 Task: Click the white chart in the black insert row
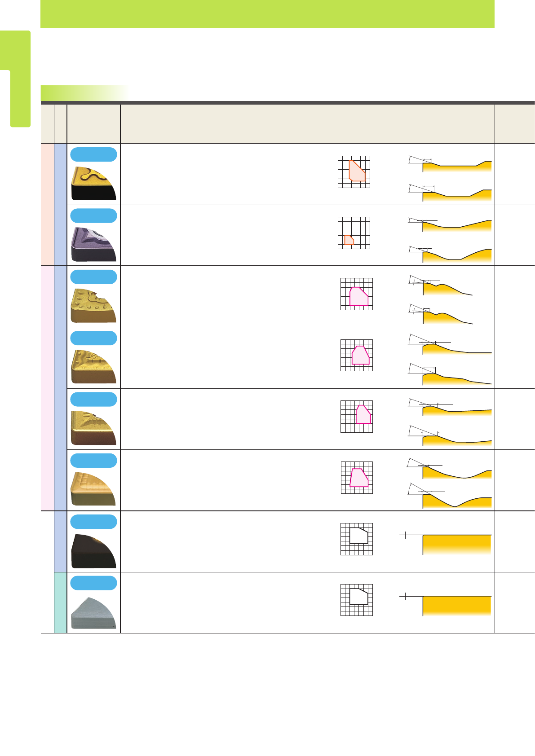click(x=357, y=539)
